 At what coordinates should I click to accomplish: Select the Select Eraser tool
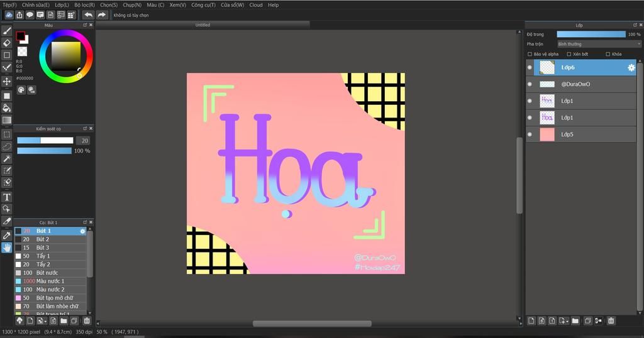tap(6, 182)
